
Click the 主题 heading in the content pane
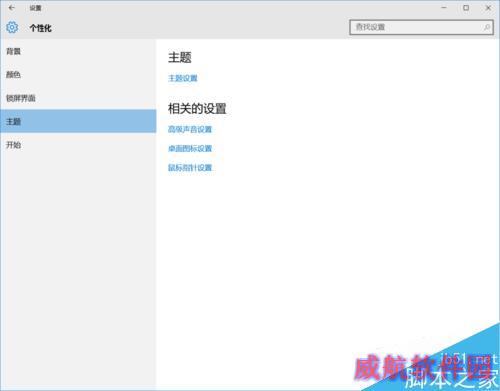180,57
